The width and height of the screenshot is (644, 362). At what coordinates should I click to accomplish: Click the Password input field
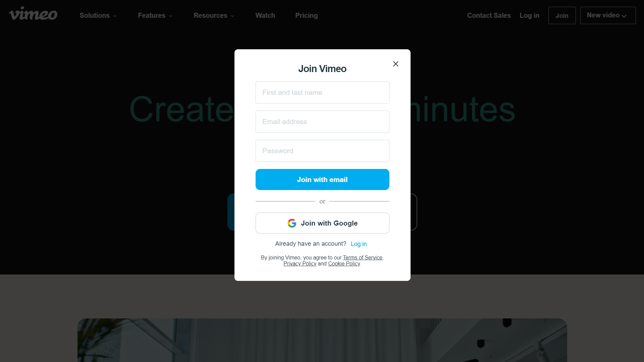322,151
